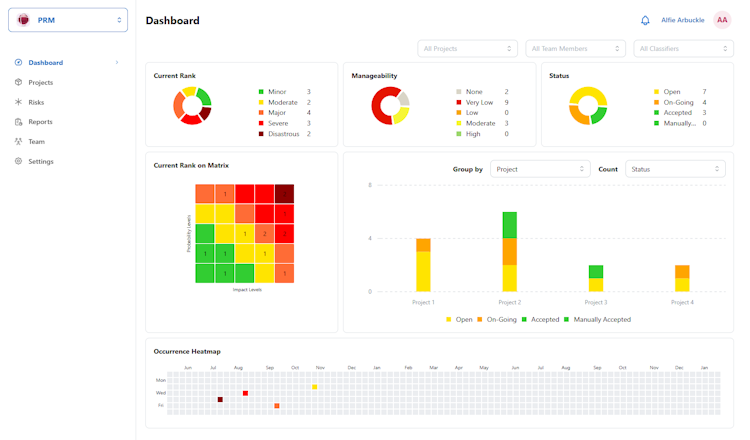Click the Reports document icon in sidebar
Screen dimensions: 750x440
[18, 121]
